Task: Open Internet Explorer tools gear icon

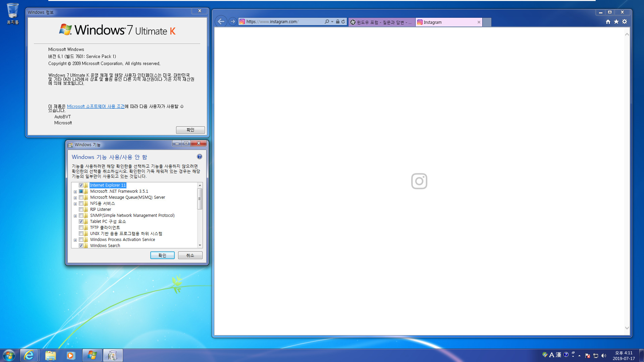Action: pos(625,21)
